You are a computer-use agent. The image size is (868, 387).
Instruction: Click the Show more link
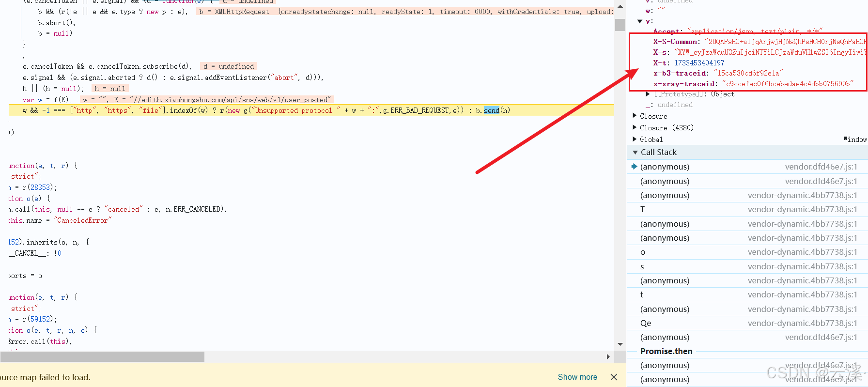[577, 377]
